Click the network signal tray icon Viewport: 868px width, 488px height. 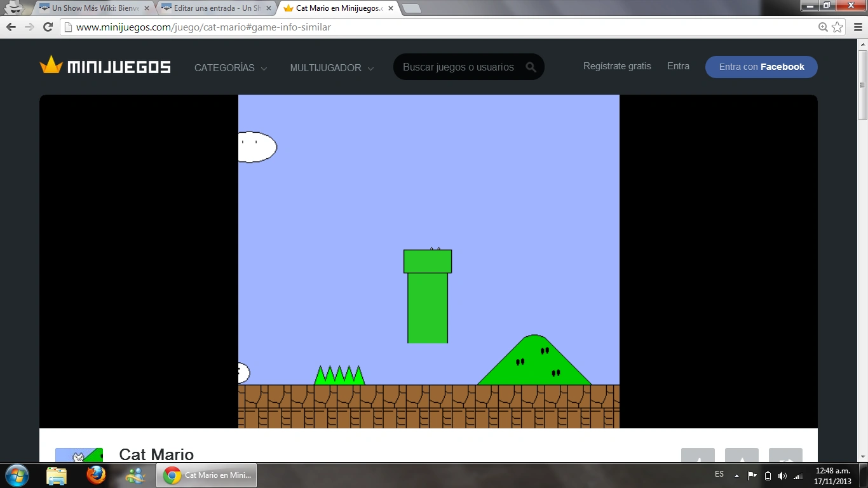pyautogui.click(x=798, y=475)
